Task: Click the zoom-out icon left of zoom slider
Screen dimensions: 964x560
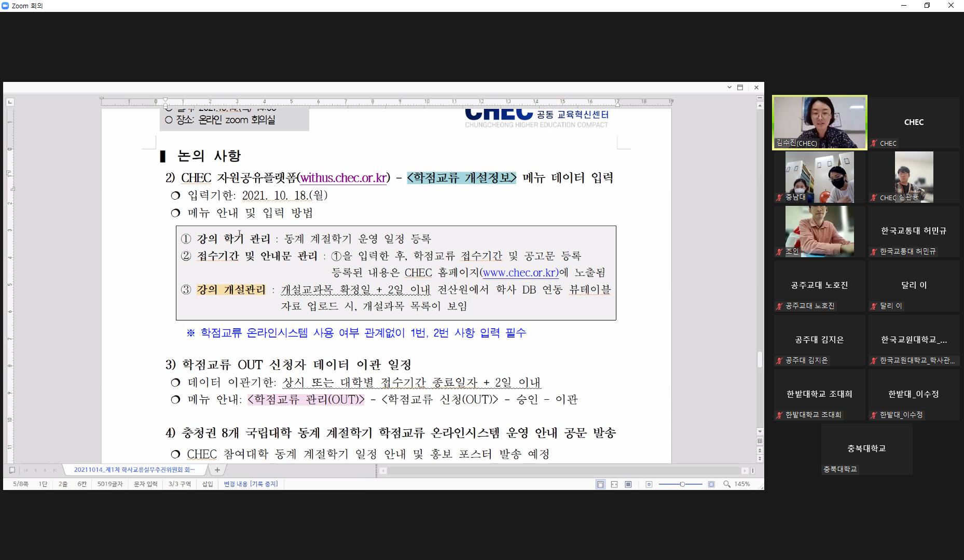Action: pyautogui.click(x=649, y=484)
